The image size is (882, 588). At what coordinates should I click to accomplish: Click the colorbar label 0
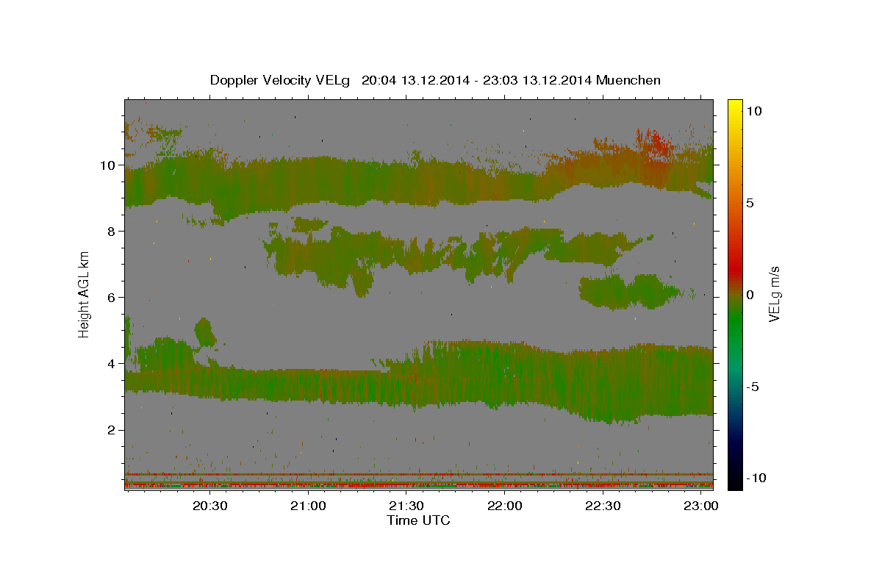coord(751,295)
